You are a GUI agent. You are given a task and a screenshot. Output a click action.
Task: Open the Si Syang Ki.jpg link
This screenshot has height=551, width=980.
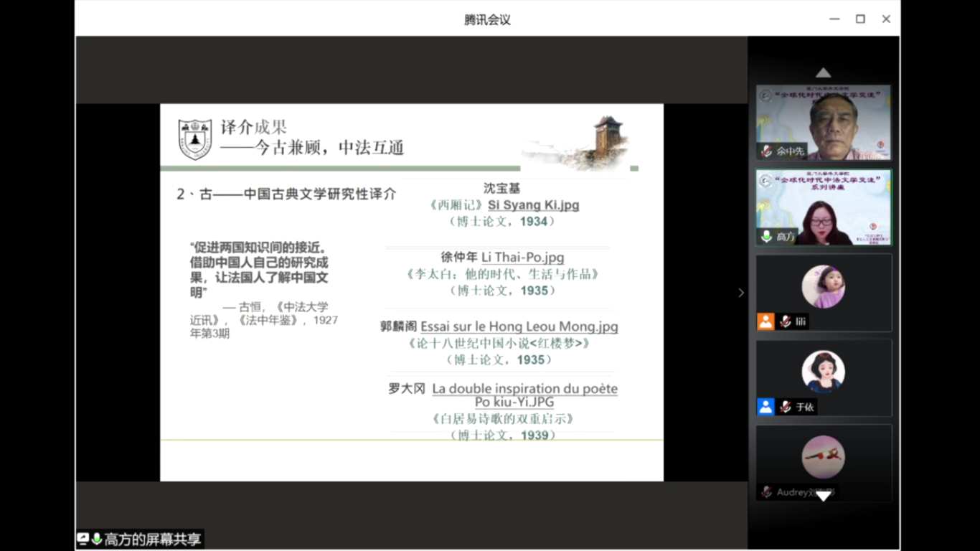tap(533, 205)
